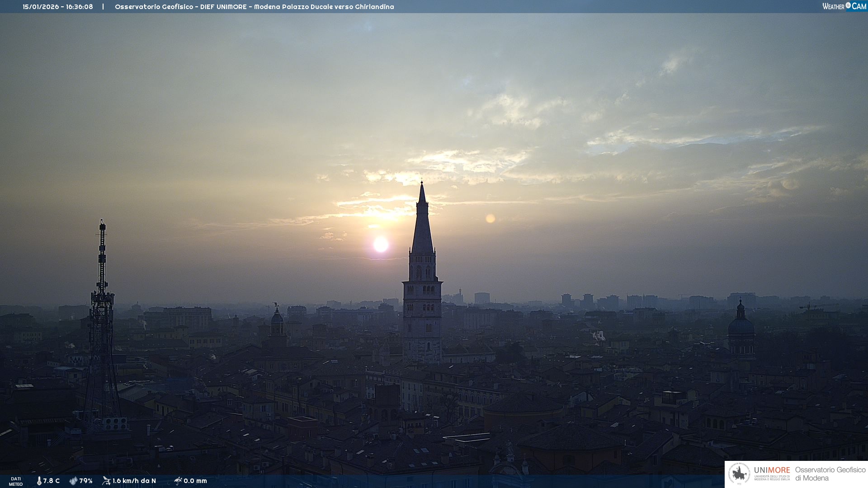The image size is (868, 488).
Task: Click the church dome on right
Action: coord(741,325)
